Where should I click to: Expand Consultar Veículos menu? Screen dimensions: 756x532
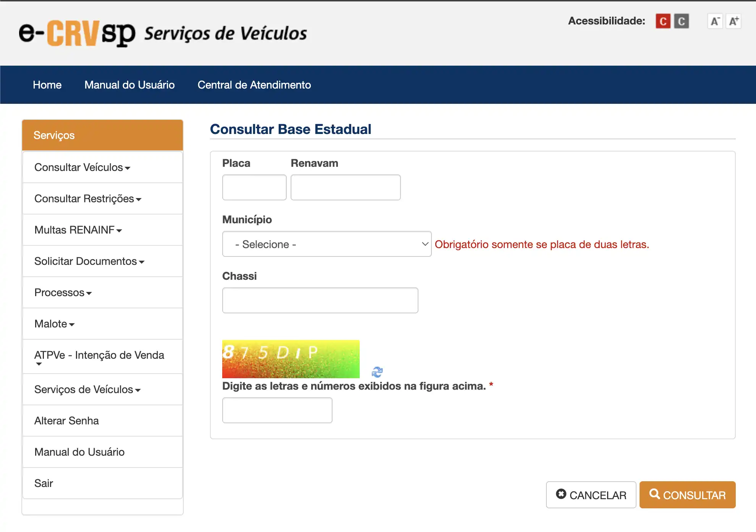pos(82,168)
